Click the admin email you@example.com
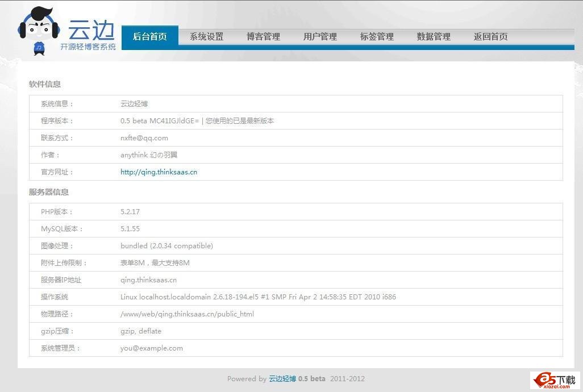 click(x=152, y=348)
